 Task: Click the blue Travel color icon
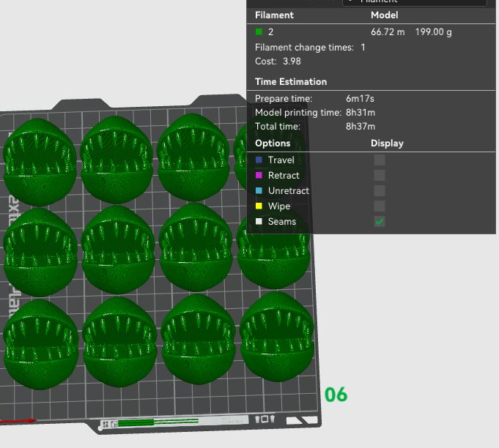point(259,160)
